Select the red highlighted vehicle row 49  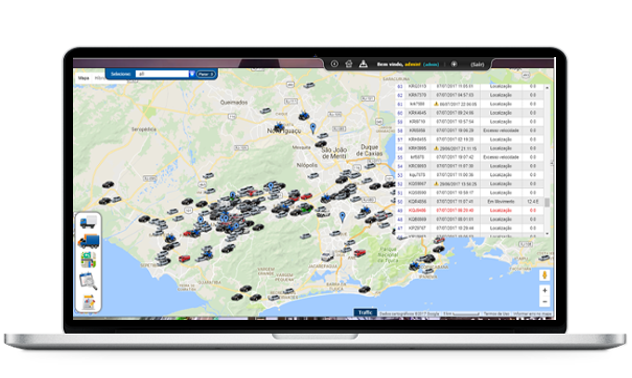point(469,210)
